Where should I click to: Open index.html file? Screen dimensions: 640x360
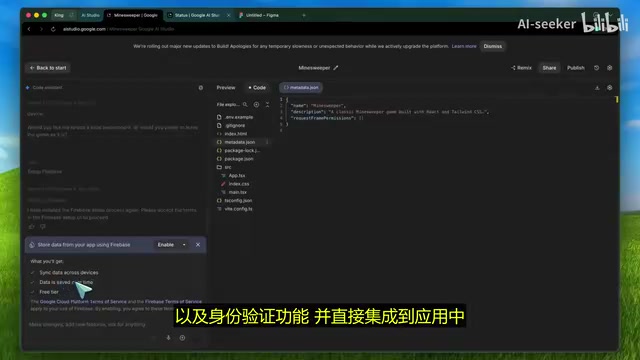[236, 134]
